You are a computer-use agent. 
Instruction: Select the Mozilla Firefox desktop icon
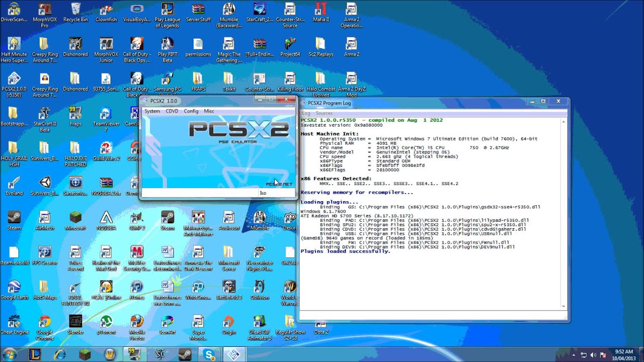tap(136, 327)
